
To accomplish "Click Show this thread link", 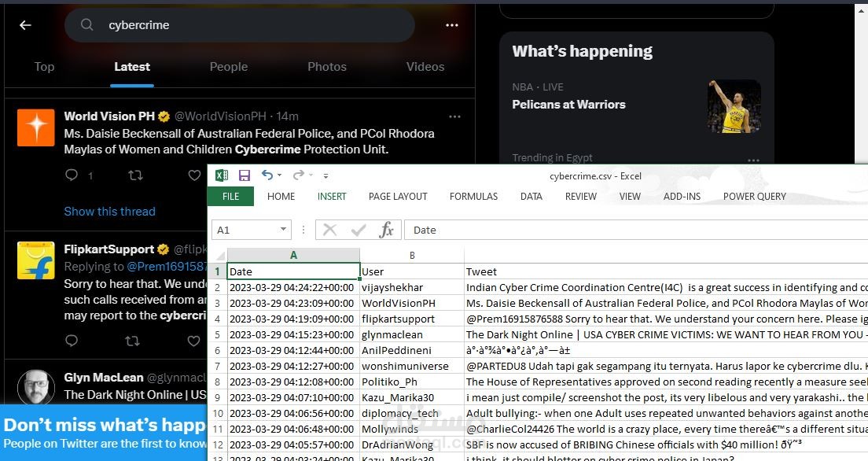I will click(x=109, y=211).
